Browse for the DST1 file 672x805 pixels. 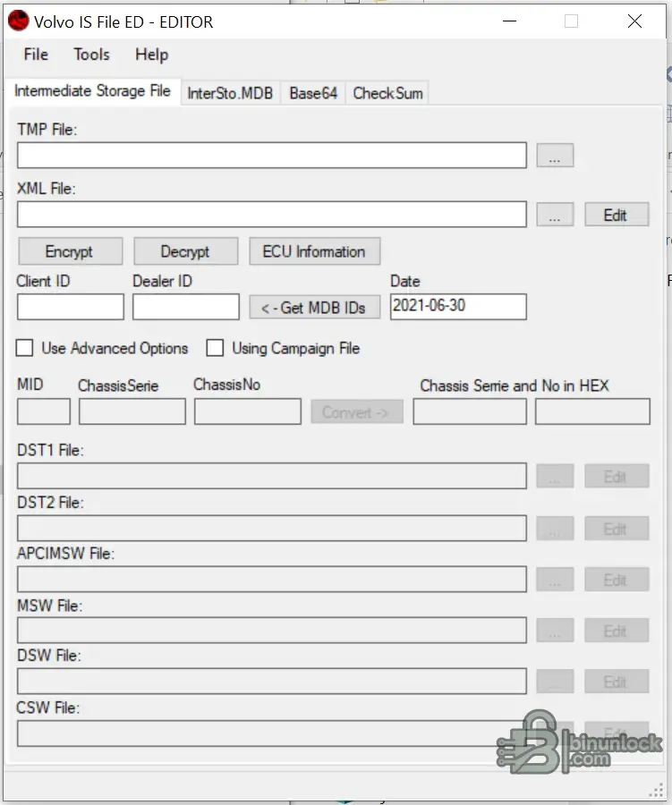(555, 476)
